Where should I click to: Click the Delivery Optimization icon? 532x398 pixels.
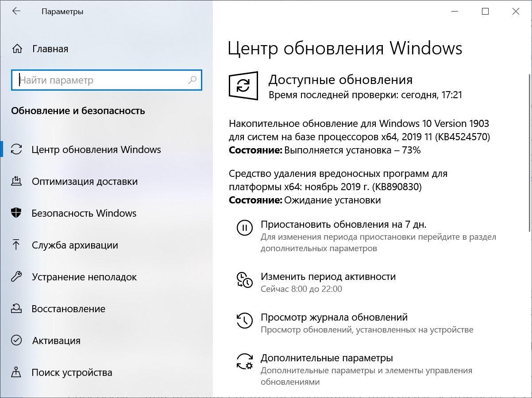point(16,181)
